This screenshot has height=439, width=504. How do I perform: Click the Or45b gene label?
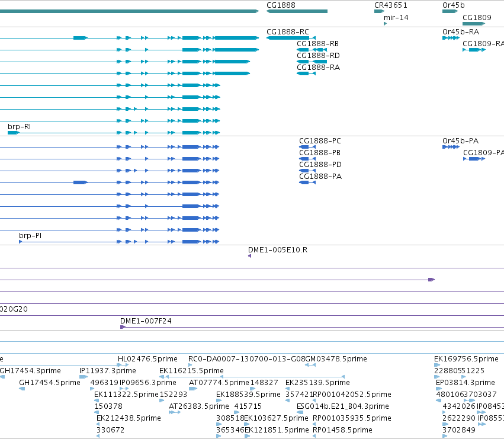point(453,5)
